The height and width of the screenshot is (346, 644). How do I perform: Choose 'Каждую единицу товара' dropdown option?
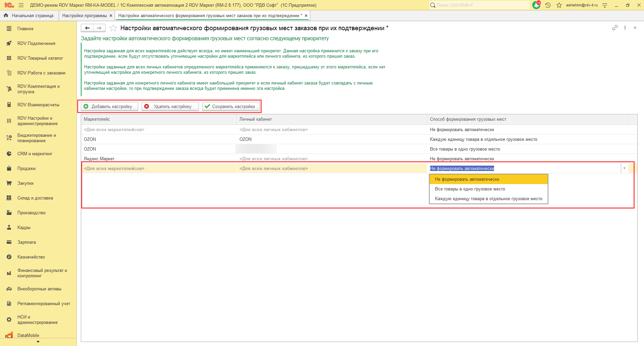488,199
